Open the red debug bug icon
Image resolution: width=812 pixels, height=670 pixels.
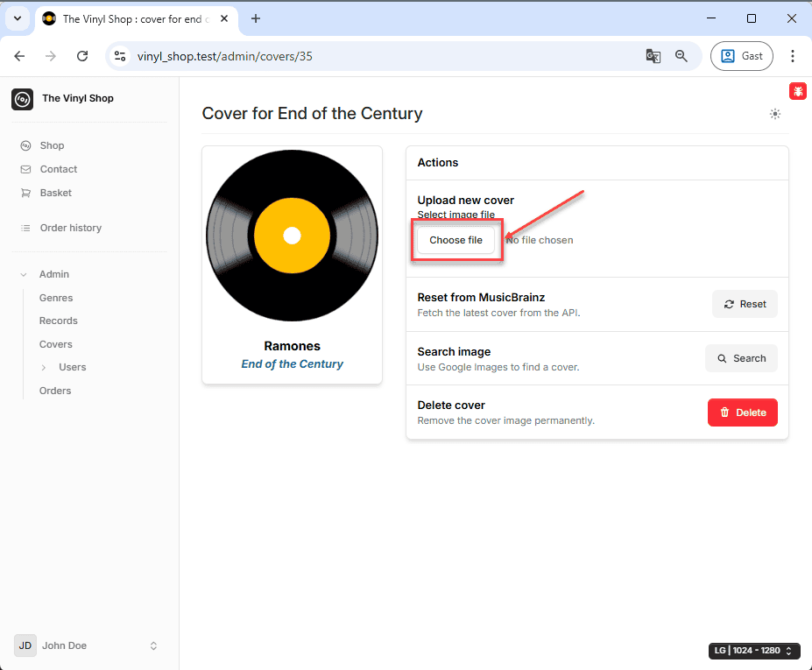point(797,91)
